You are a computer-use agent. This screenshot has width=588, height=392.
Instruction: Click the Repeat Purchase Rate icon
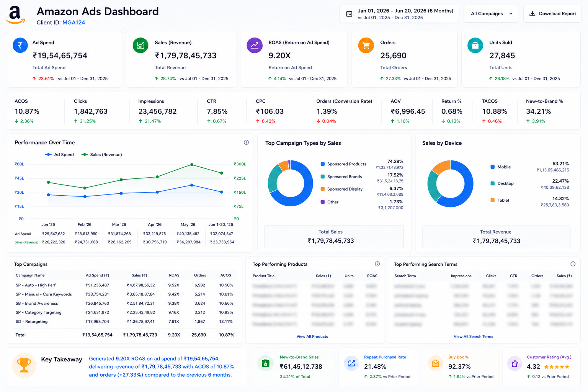(351, 363)
